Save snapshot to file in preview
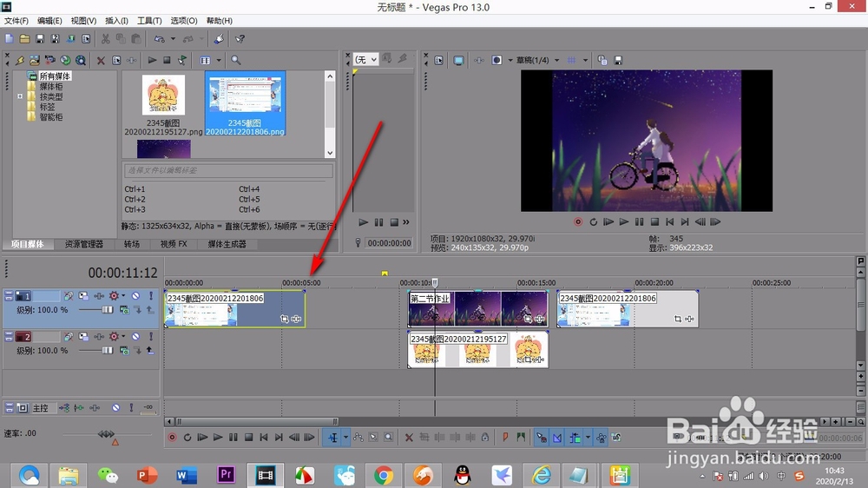868x488 pixels. (618, 61)
